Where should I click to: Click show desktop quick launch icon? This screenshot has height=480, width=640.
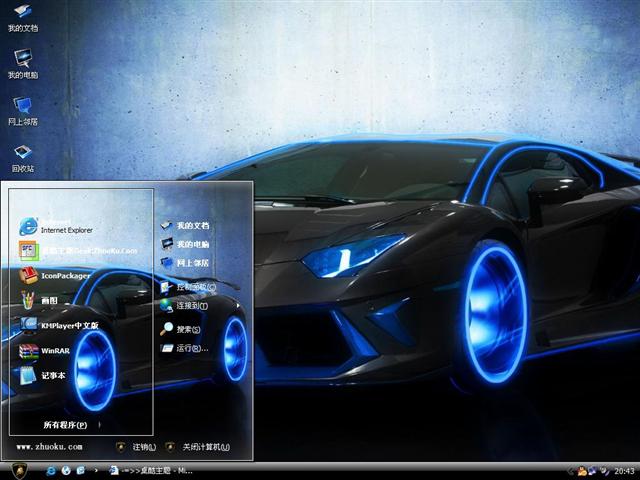(x=80, y=471)
